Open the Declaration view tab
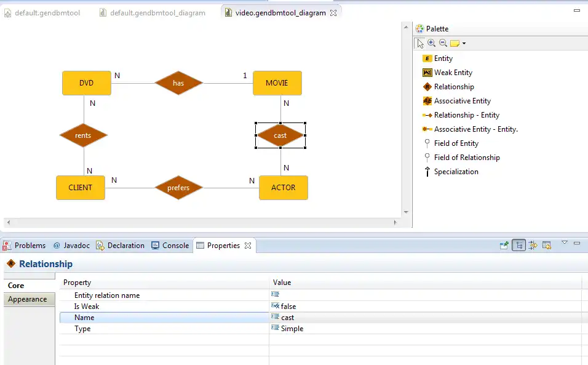Image resolution: width=588 pixels, height=365 pixels. 121,246
